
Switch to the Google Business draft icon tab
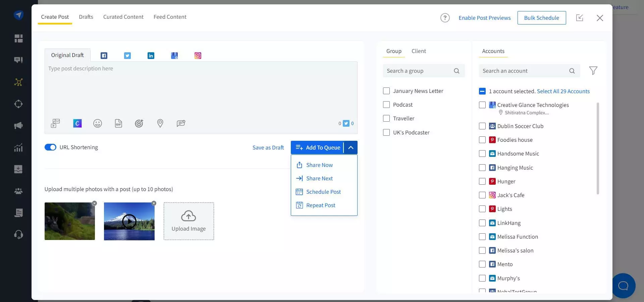[x=174, y=56]
